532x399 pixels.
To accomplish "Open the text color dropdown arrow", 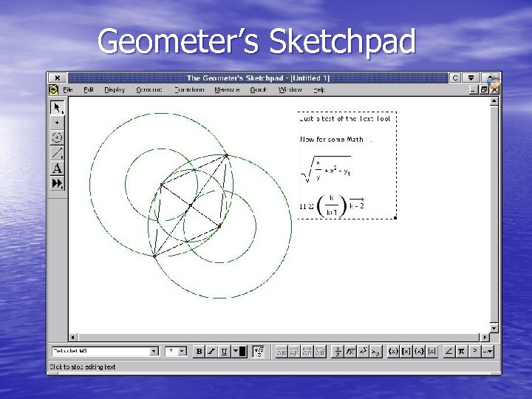I will [235, 352].
